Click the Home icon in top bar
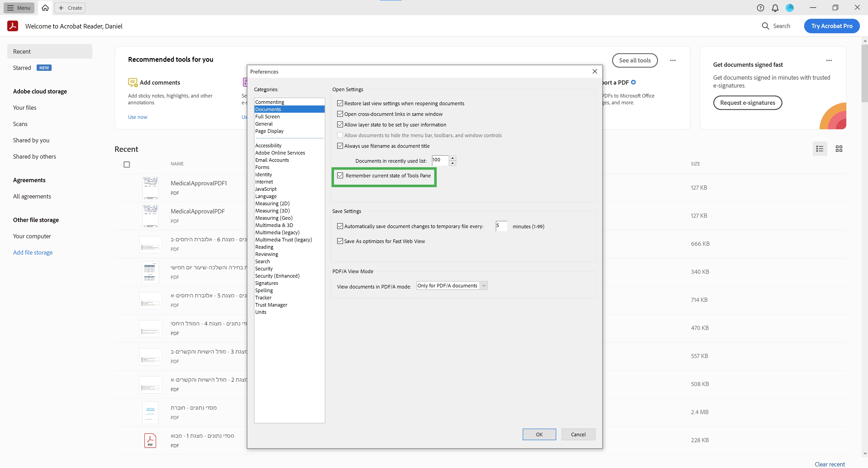The height and width of the screenshot is (468, 868). coord(45,8)
